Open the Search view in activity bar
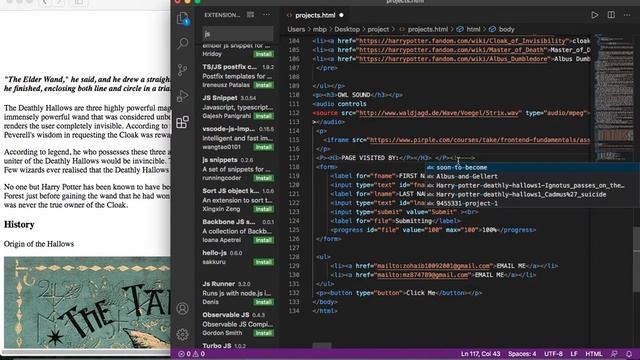The height and width of the screenshot is (360, 640). (x=182, y=43)
